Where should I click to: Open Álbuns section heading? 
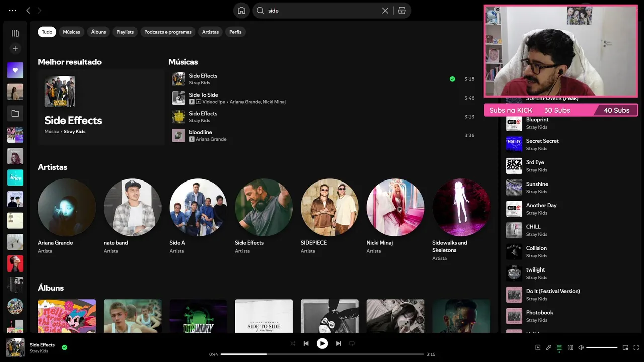(x=51, y=288)
